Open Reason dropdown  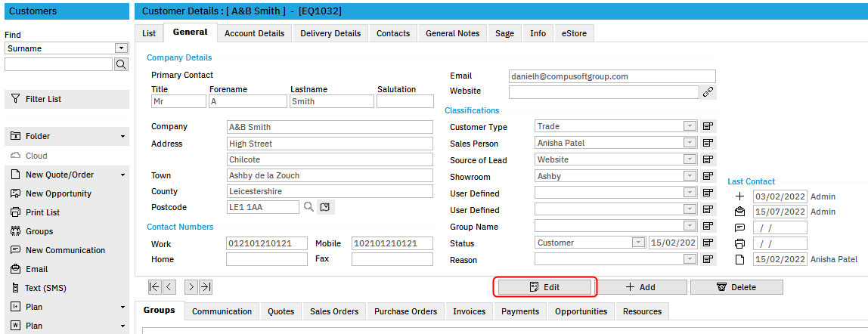[x=690, y=259]
